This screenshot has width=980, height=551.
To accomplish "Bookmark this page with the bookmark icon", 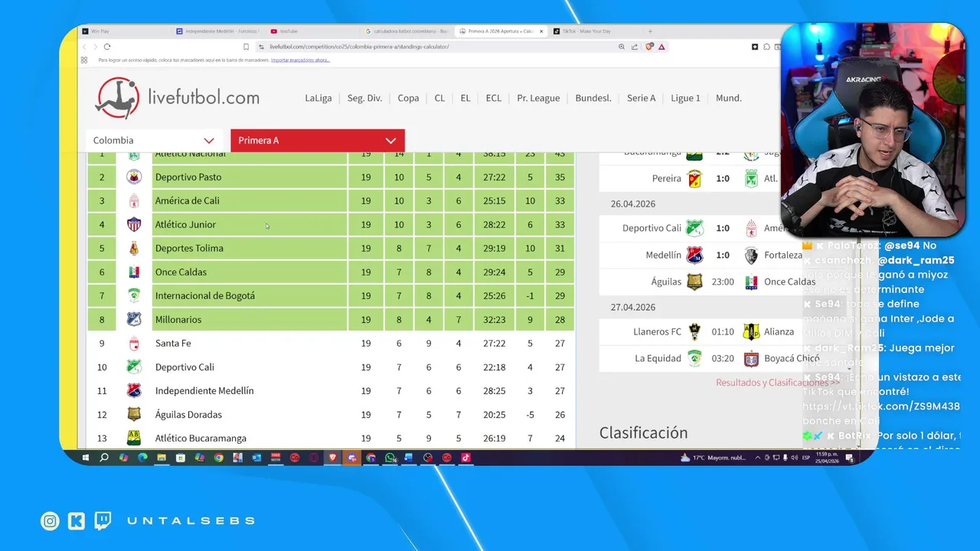I will click(246, 47).
